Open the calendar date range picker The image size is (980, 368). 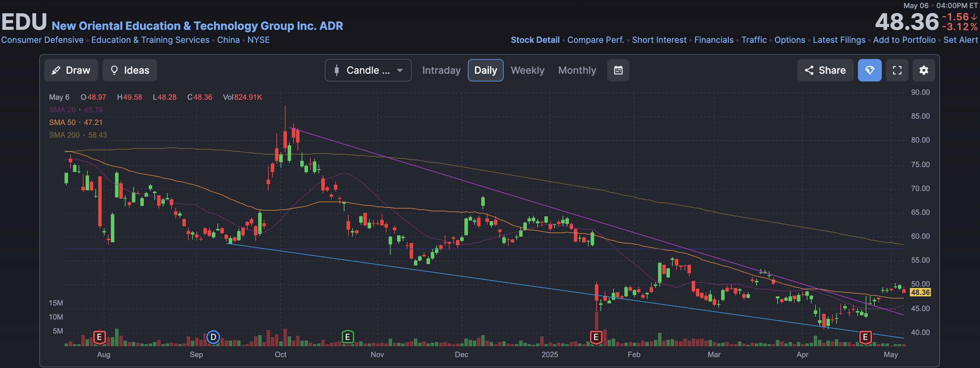[618, 70]
